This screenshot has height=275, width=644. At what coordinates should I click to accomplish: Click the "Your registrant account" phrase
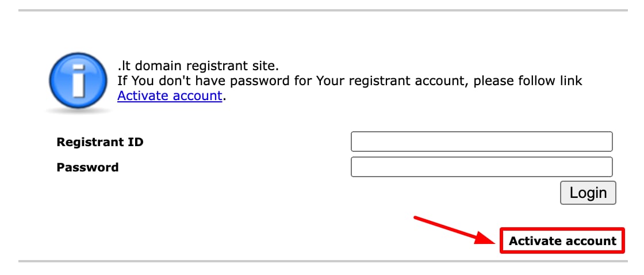tap(392, 81)
